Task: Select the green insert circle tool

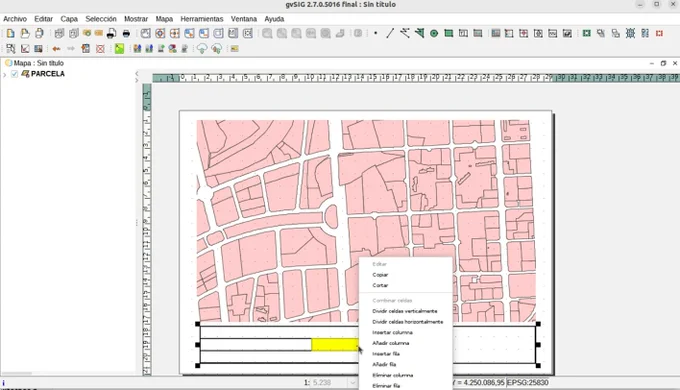Action: (434, 33)
